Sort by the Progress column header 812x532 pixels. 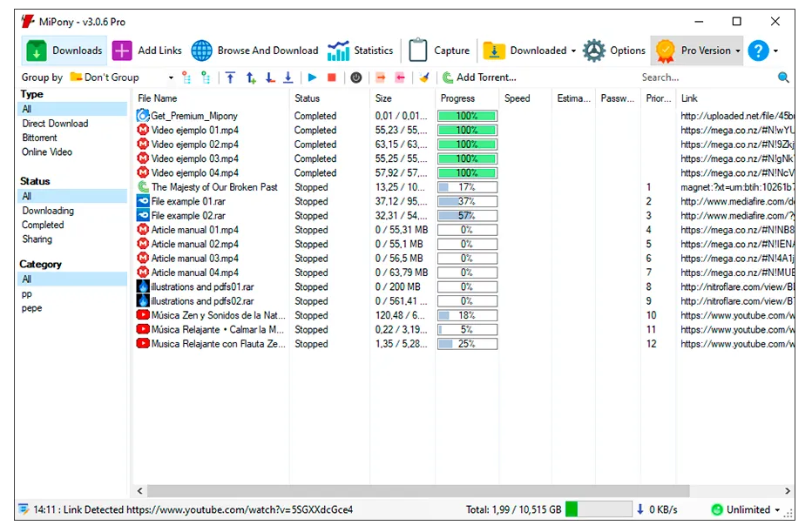point(467,98)
